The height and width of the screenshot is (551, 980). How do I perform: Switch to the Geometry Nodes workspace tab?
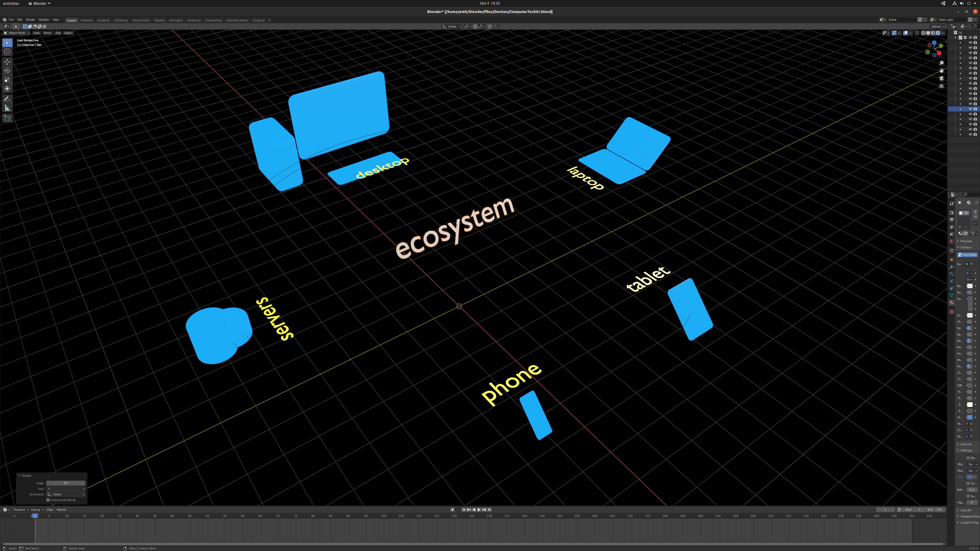[x=237, y=20]
